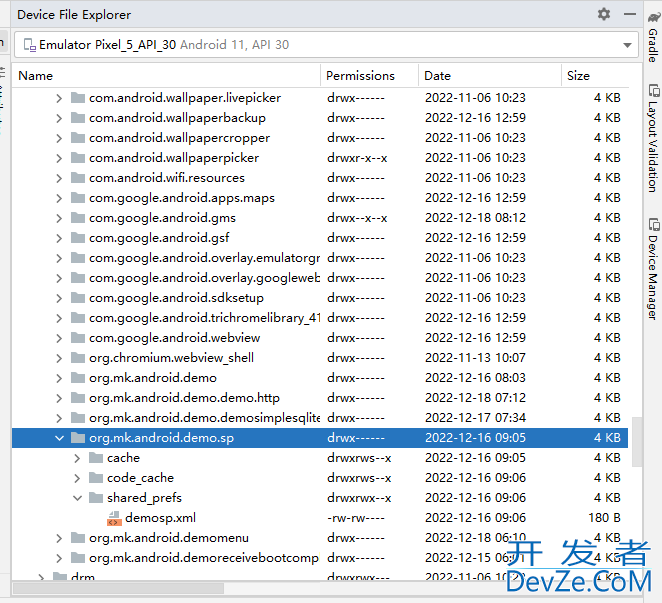Open the Layout Validation side tab
The image size is (662, 603).
[653, 138]
